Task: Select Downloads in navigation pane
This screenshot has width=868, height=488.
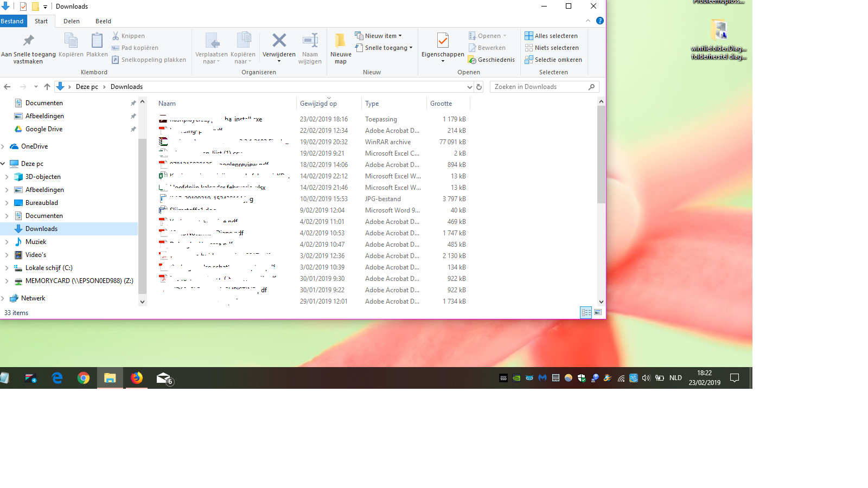Action: coord(41,229)
